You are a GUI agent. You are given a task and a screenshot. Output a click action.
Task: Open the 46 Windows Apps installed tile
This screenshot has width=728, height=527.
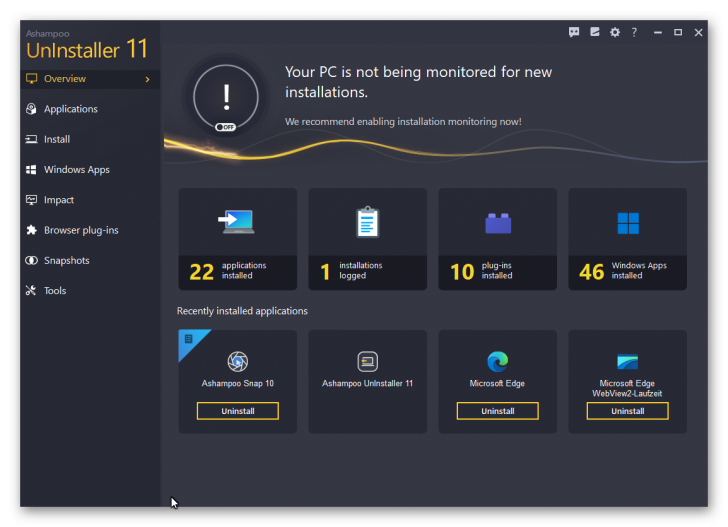click(628, 239)
